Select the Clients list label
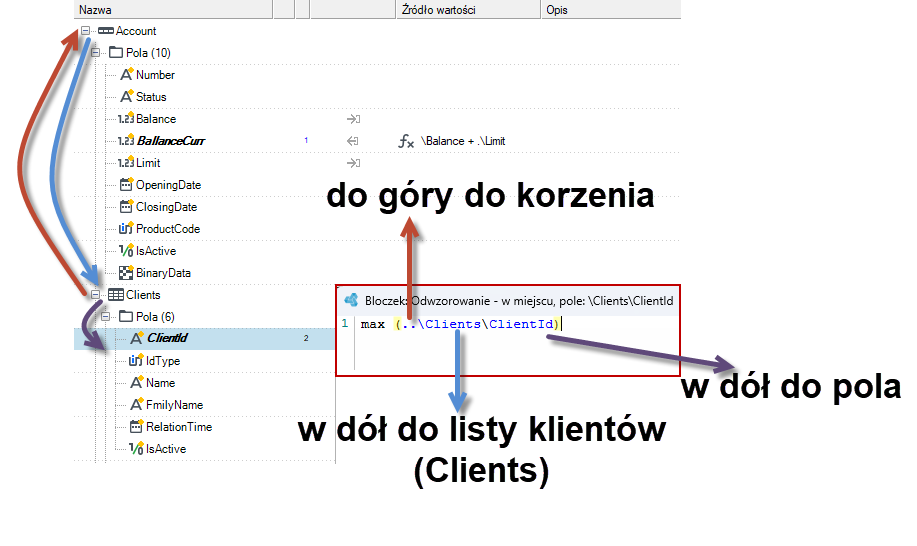The image size is (917, 546). tap(143, 295)
